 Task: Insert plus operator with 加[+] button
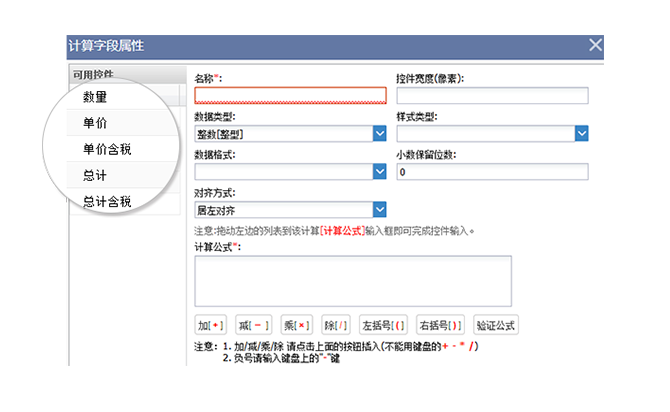pyautogui.click(x=211, y=325)
